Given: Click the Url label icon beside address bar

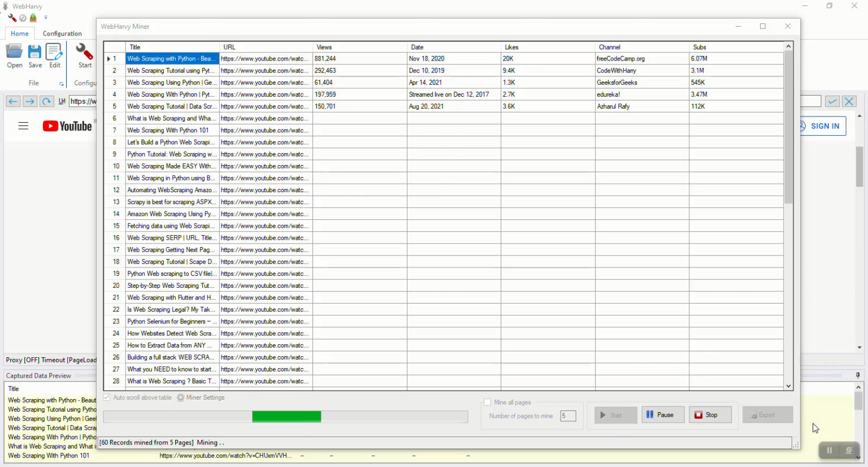Looking at the screenshot, I should (x=62, y=101).
